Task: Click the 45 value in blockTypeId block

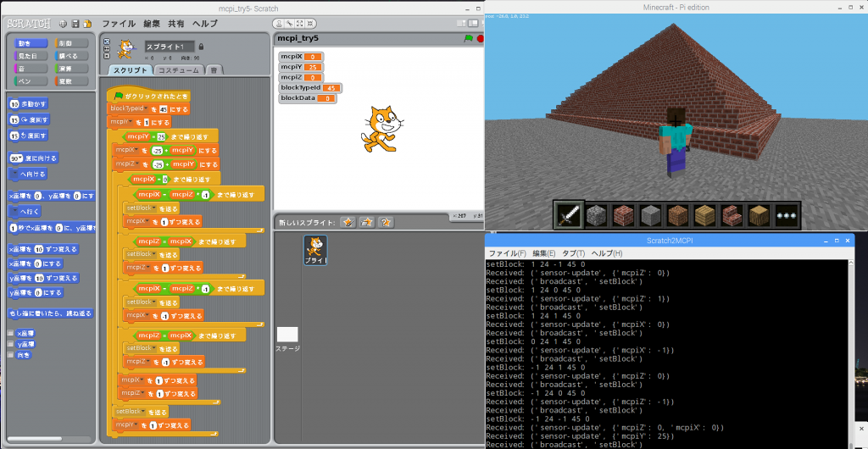Action: pyautogui.click(x=164, y=109)
